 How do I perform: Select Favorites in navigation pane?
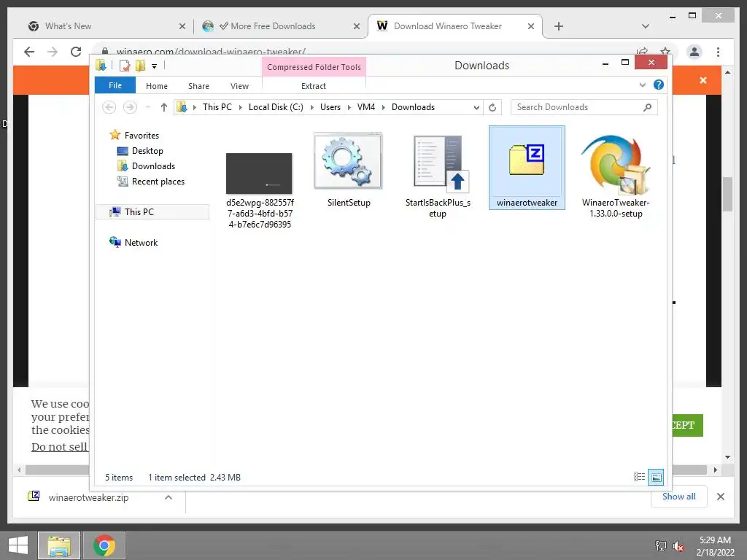[142, 135]
